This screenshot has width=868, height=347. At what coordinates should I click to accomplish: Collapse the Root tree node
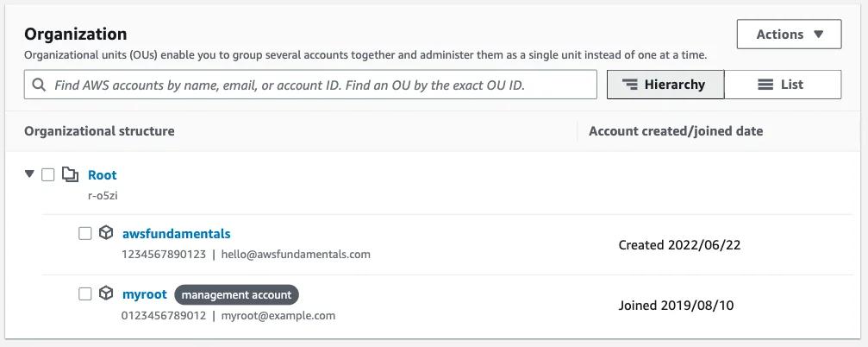pyautogui.click(x=30, y=174)
